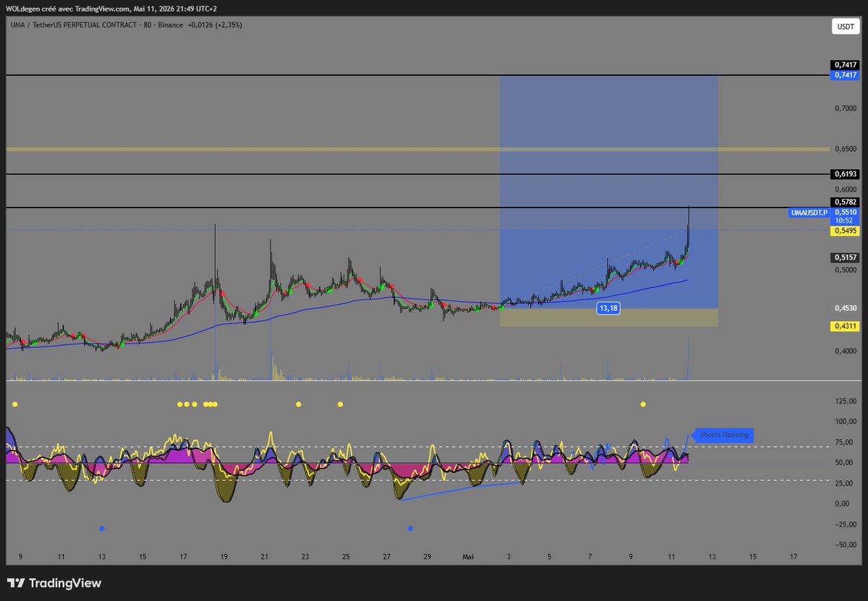Viewport: 868px width, 601px height.
Task: Click date 29 on the time axis
Action: point(427,557)
